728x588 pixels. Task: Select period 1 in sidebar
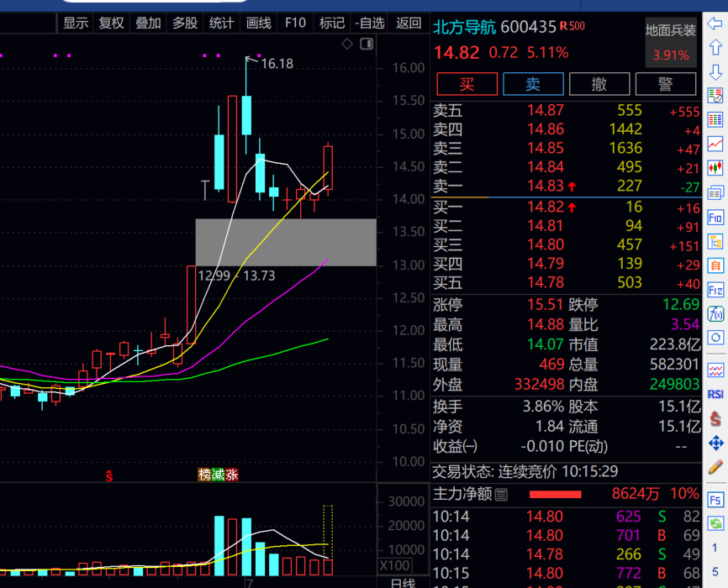[x=715, y=548]
